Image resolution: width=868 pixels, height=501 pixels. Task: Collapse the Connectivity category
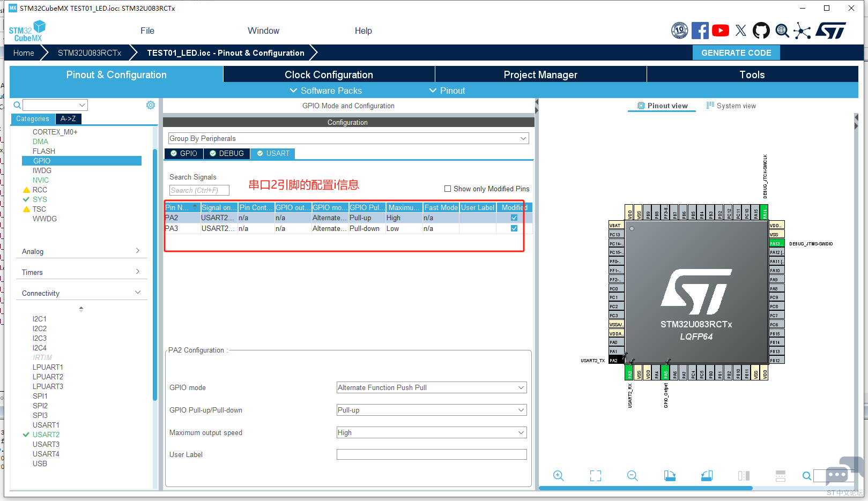81,293
